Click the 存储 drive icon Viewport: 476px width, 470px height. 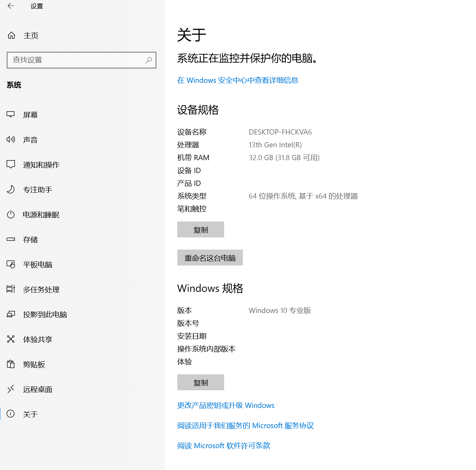11,239
